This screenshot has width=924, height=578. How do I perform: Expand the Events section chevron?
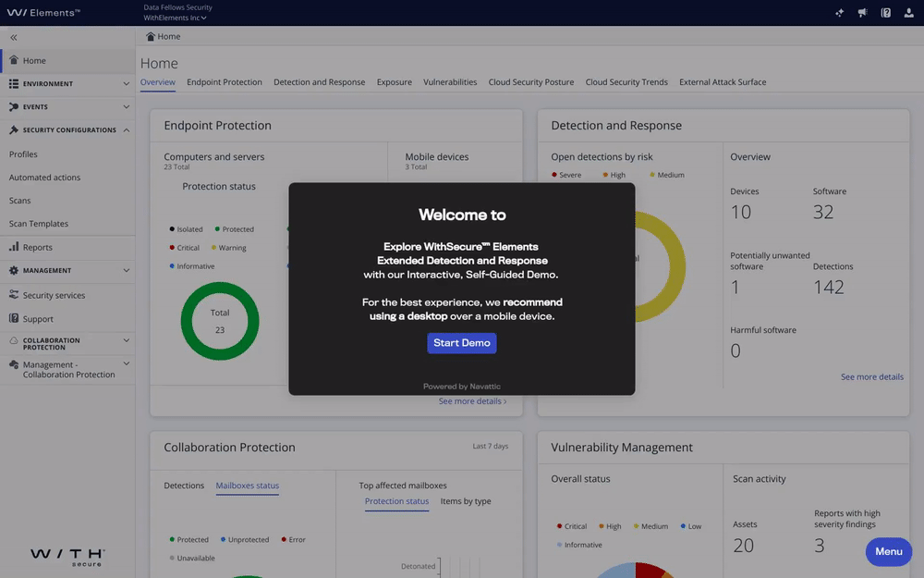[x=126, y=106]
